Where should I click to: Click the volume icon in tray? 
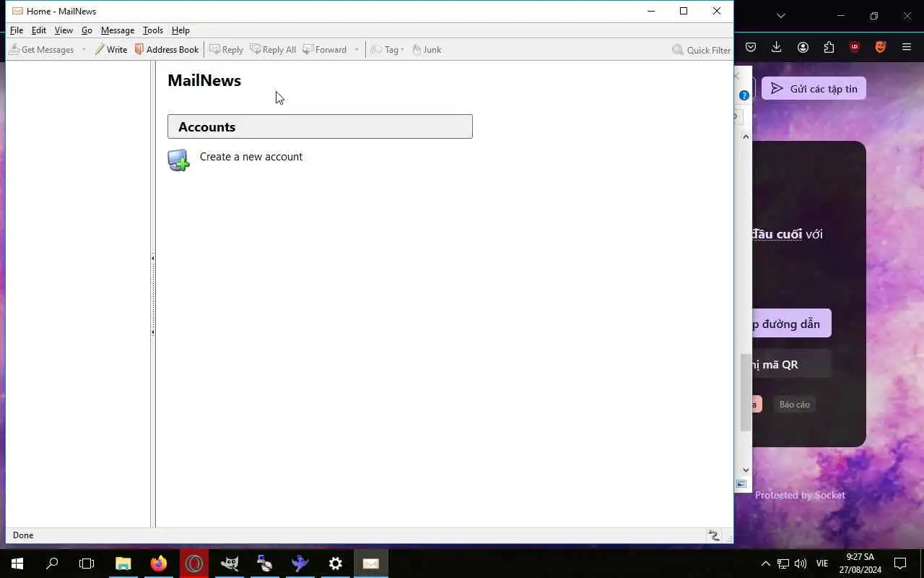click(800, 564)
